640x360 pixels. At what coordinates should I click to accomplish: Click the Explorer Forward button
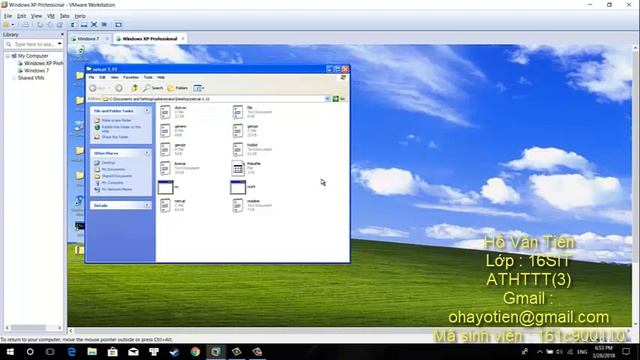(119, 88)
